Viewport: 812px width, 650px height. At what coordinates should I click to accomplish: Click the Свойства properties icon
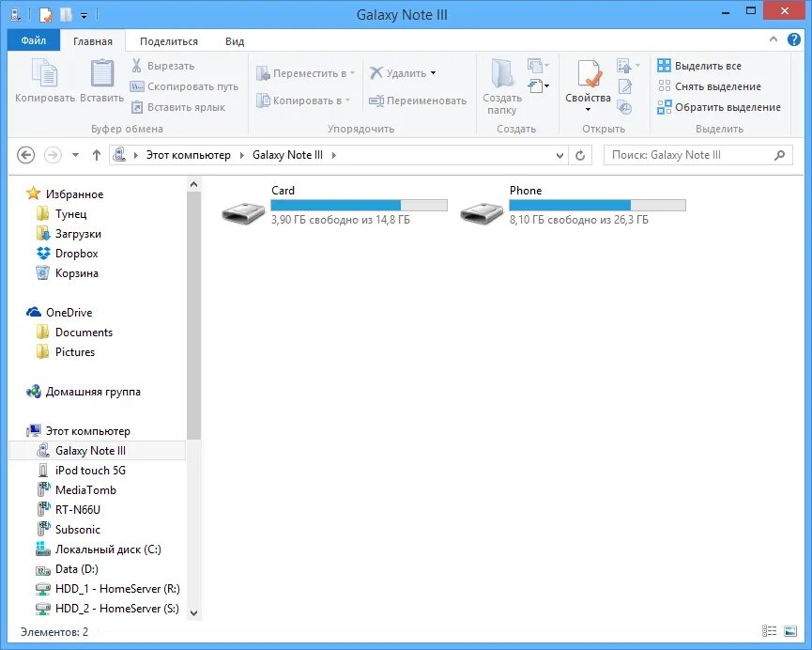coord(588,74)
